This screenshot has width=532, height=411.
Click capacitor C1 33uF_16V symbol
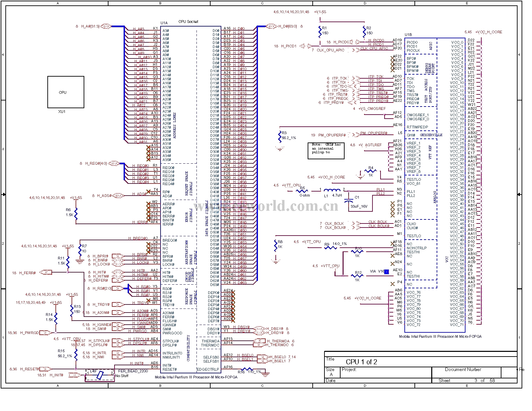point(349,201)
